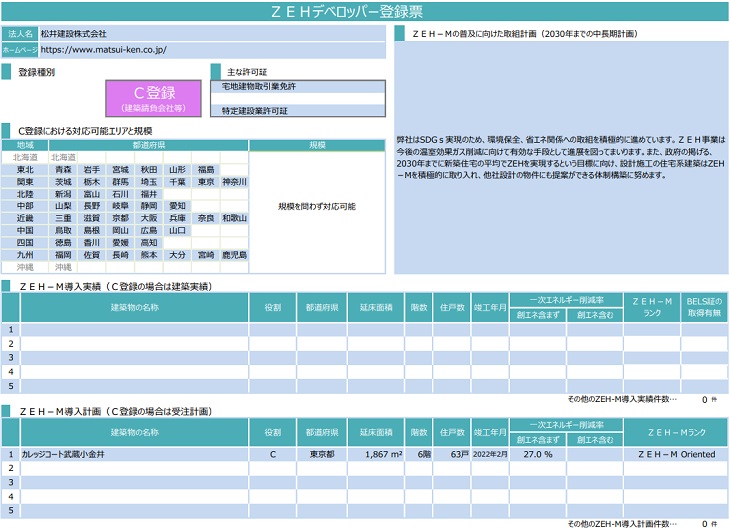Select the 東北 region cell
Viewport: 730px width, 531px height.
coord(25,170)
